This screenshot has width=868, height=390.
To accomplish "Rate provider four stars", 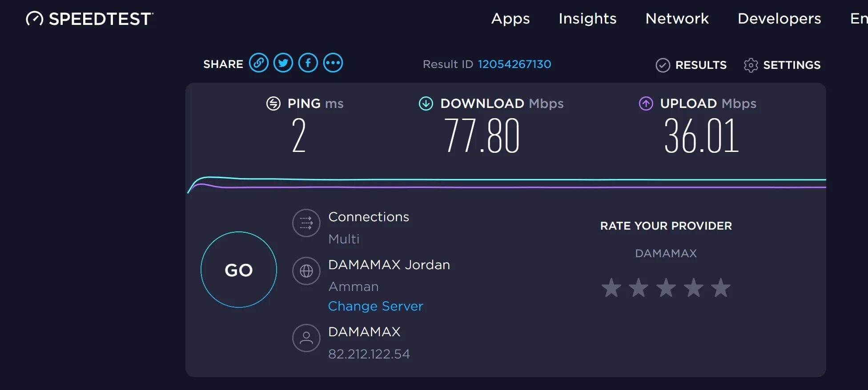I will point(694,288).
